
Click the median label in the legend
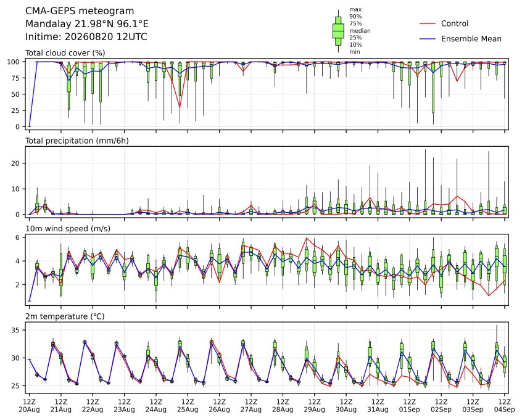pos(360,31)
